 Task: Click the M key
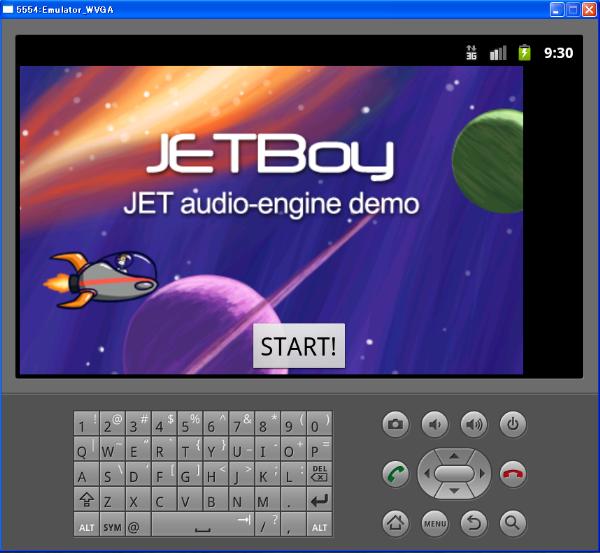click(267, 499)
